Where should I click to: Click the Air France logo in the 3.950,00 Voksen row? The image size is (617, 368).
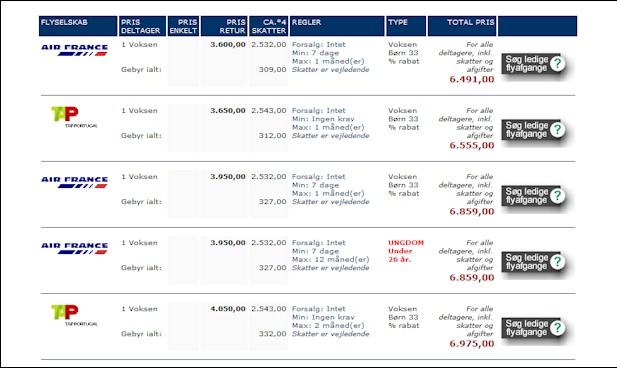[74, 182]
